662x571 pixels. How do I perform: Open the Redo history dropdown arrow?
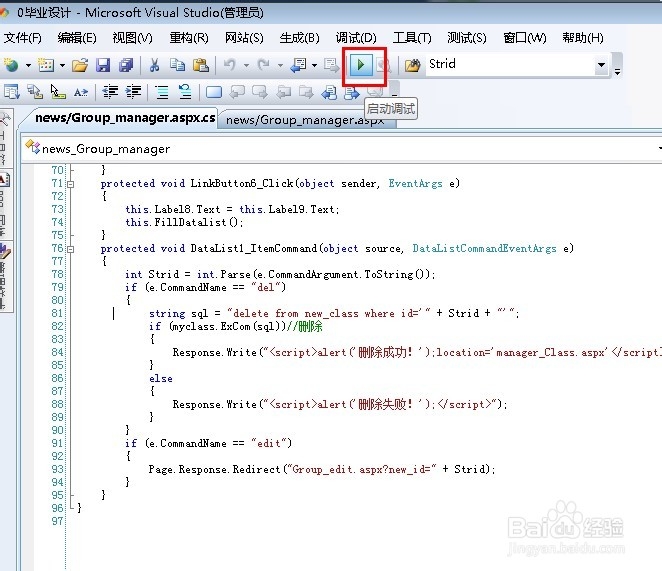pyautogui.click(x=280, y=65)
